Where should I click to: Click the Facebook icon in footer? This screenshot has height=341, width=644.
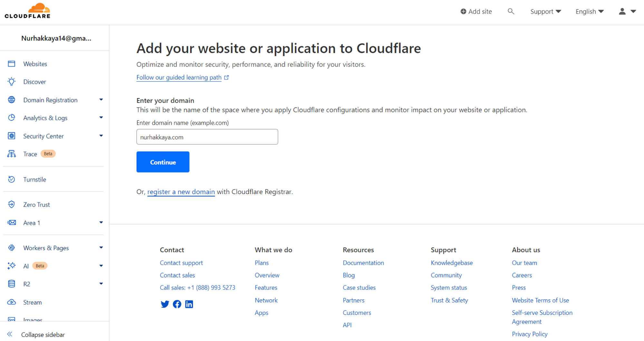[x=177, y=304]
